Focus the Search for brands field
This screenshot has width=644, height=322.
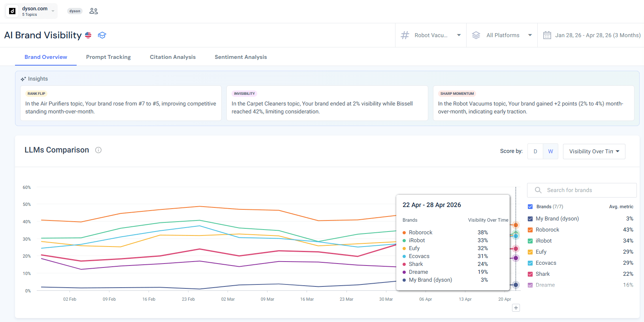[582, 190]
